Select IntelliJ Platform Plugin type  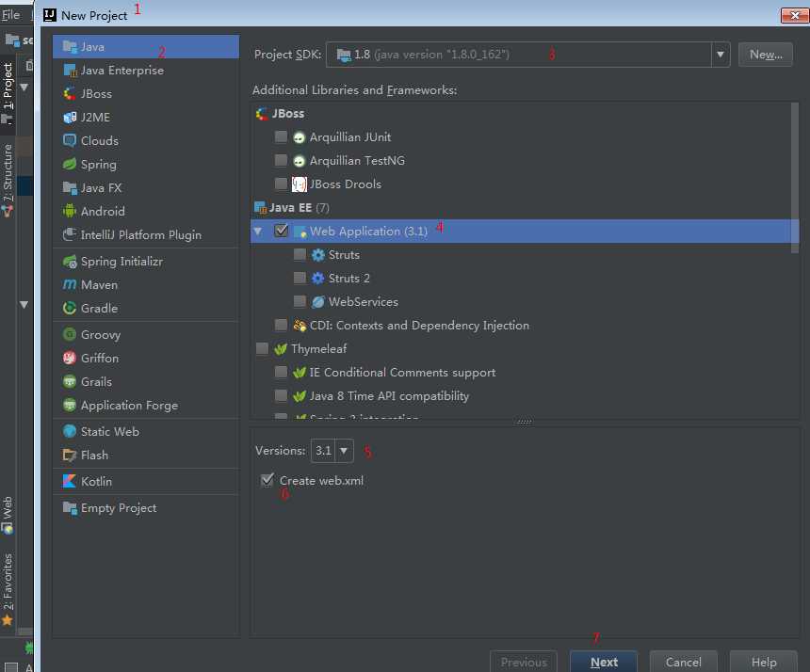point(146,235)
